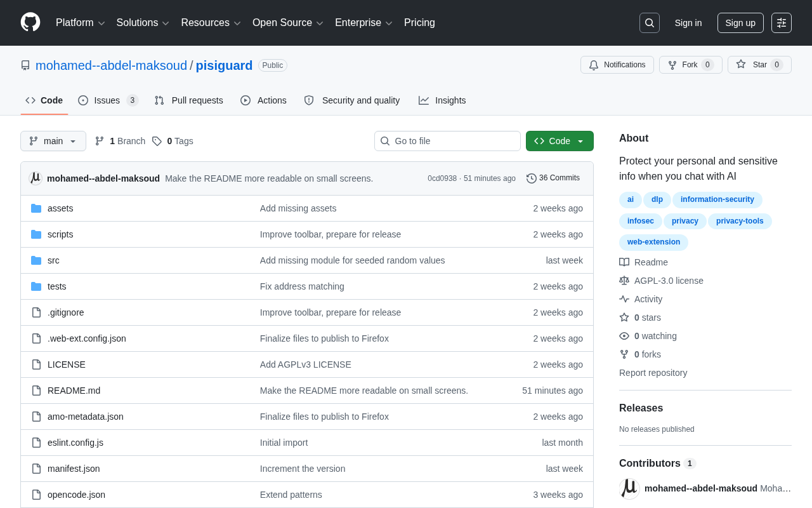The image size is (812, 508).
Task: Click the branch icon next to 1 Branch
Action: (x=100, y=141)
